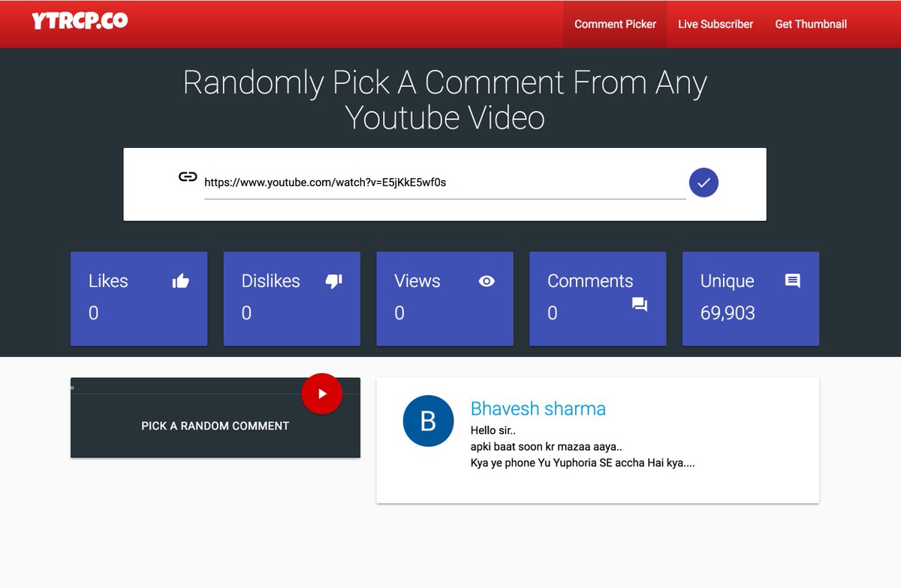Screen dimensions: 901x588
Task: Click the blue B avatar
Action: click(428, 421)
